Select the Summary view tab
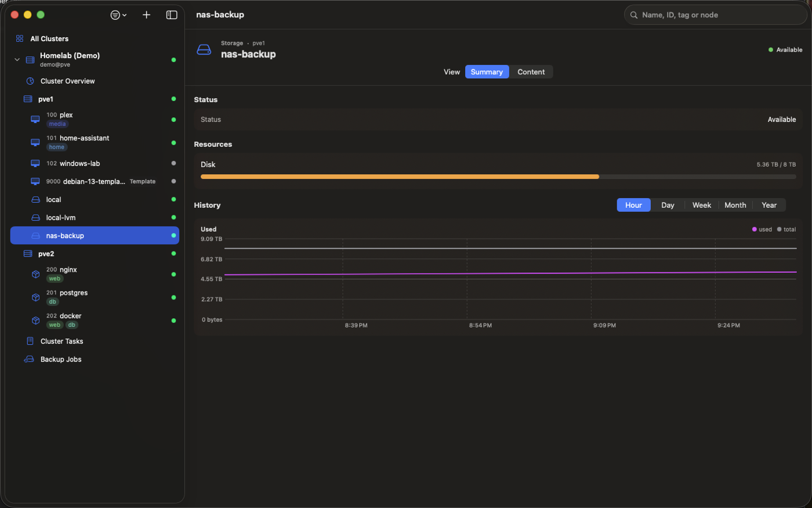Viewport: 812px width, 508px height. (487, 72)
